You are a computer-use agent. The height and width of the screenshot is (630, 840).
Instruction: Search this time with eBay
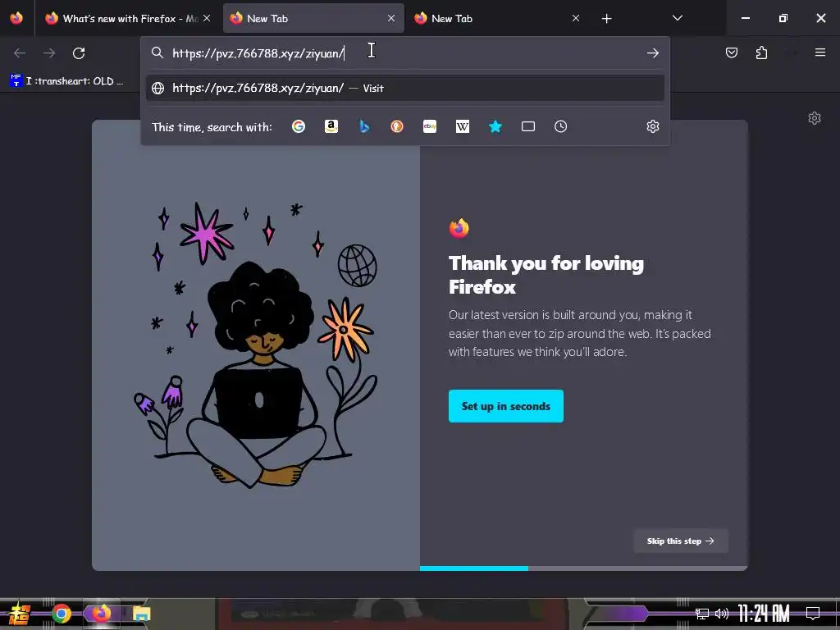tap(430, 126)
